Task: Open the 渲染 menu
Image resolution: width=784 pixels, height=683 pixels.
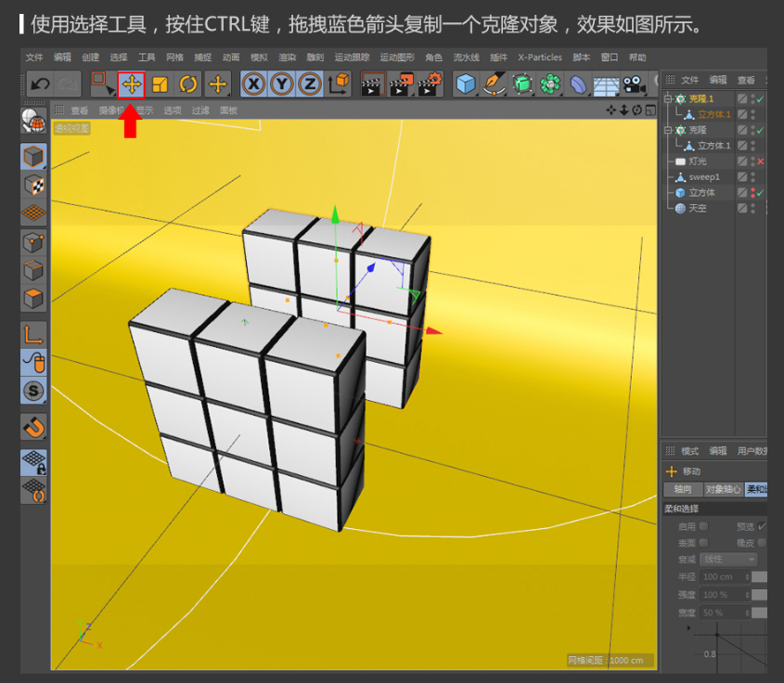Action: 287,58
